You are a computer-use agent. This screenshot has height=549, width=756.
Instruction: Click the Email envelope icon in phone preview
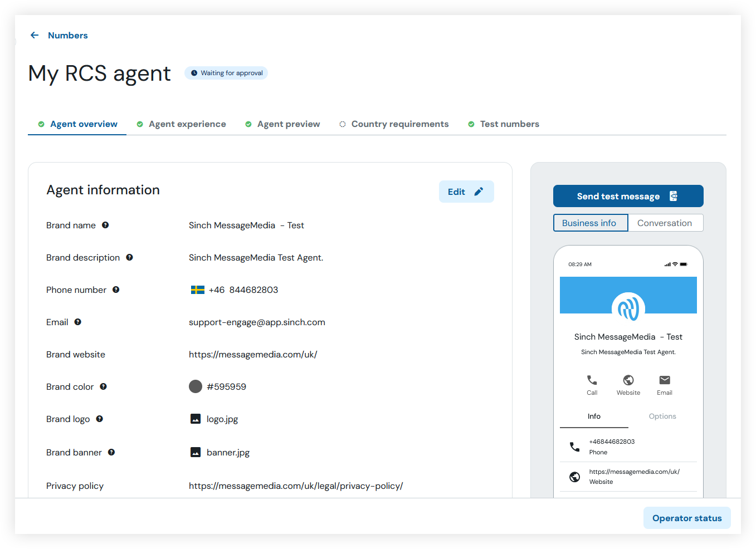(x=665, y=380)
